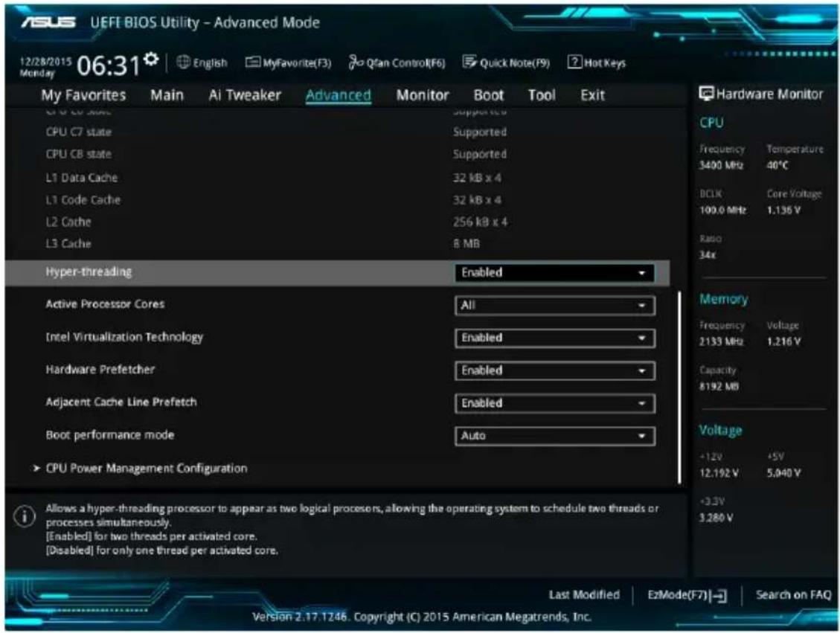Viewport: 840px width, 633px height.
Task: Click the Quick Note notepad icon
Action: point(469,62)
